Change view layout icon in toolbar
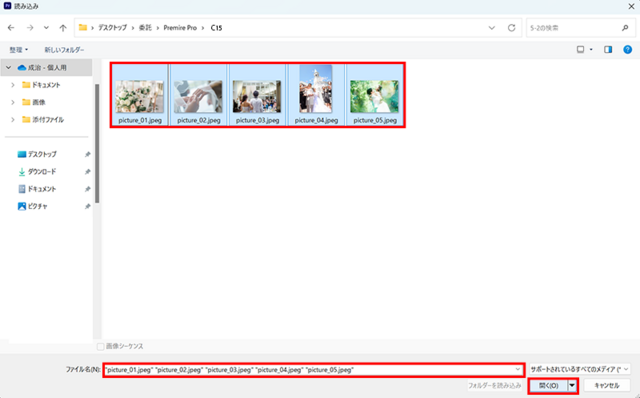This screenshot has height=398, width=640. point(580,49)
